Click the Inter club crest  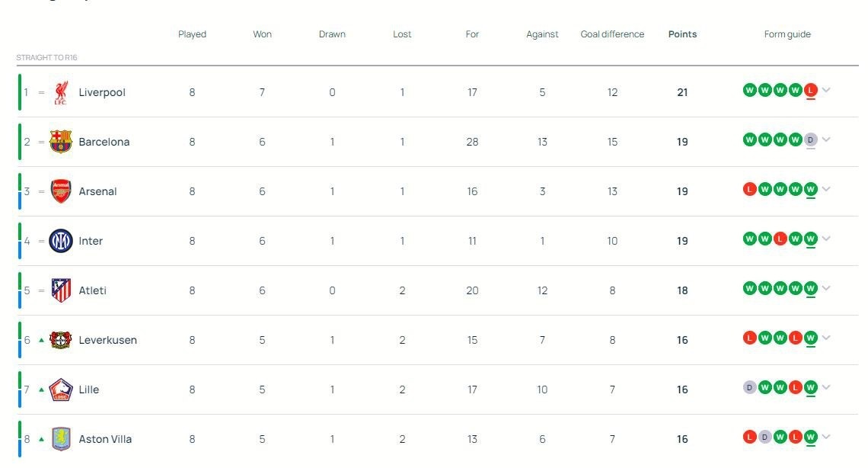61,241
